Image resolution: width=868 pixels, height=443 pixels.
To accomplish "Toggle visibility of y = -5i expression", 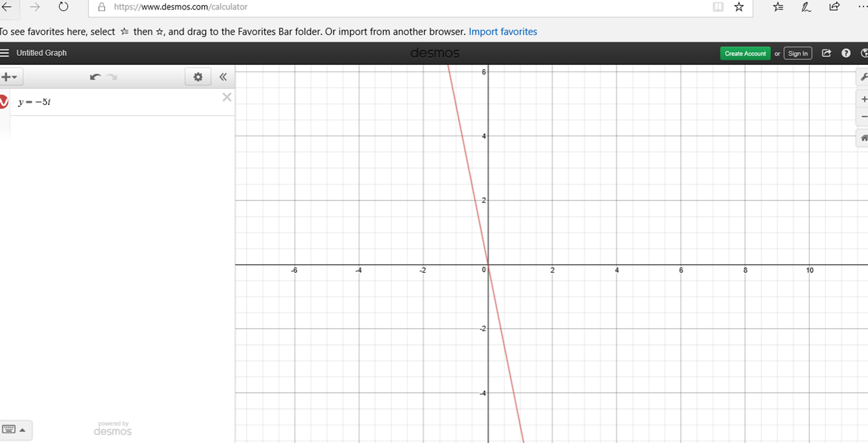I will [x=3, y=102].
